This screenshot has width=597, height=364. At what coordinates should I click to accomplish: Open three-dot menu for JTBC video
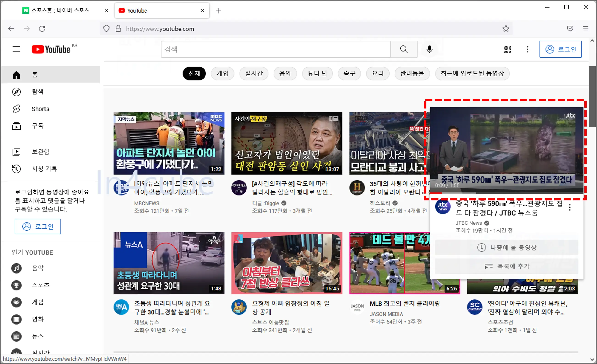pyautogui.click(x=570, y=207)
